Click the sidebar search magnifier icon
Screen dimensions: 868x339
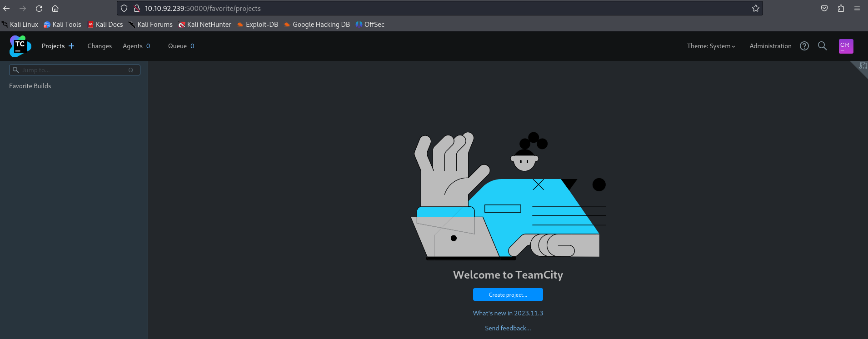point(15,70)
